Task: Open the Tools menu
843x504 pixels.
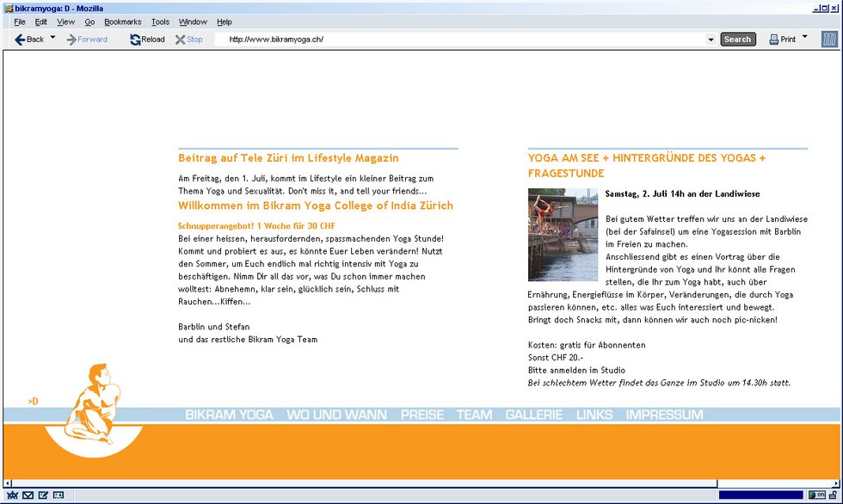Action: point(160,22)
